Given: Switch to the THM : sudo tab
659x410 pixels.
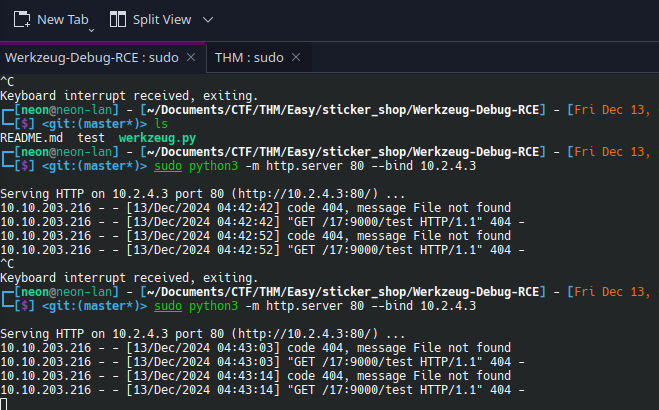Looking at the screenshot, I should tap(249, 58).
